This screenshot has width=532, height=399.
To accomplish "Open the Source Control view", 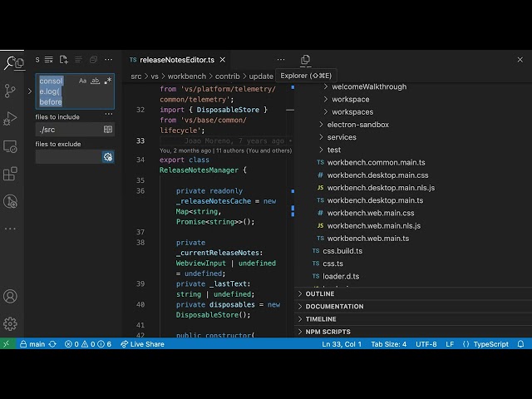I will pos(10,91).
